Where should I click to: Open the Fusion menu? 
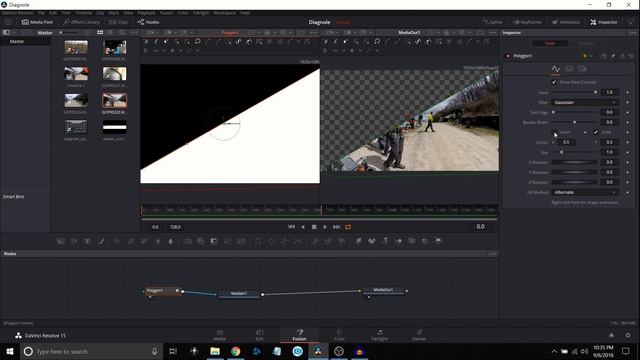[166, 13]
